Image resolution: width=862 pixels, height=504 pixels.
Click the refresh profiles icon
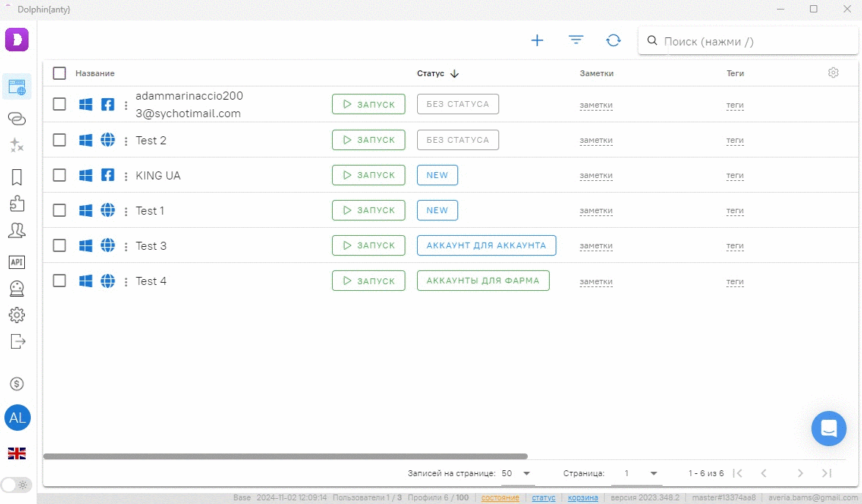coord(614,41)
